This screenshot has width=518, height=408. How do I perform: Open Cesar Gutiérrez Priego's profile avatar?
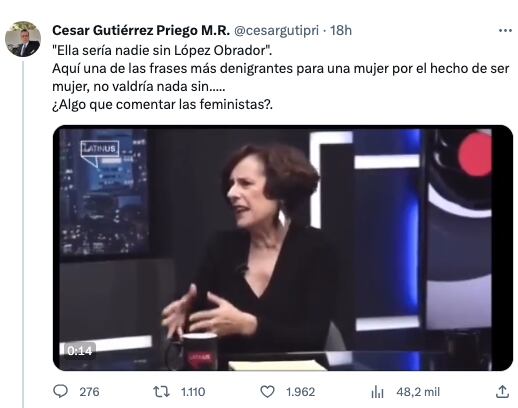[x=23, y=39]
